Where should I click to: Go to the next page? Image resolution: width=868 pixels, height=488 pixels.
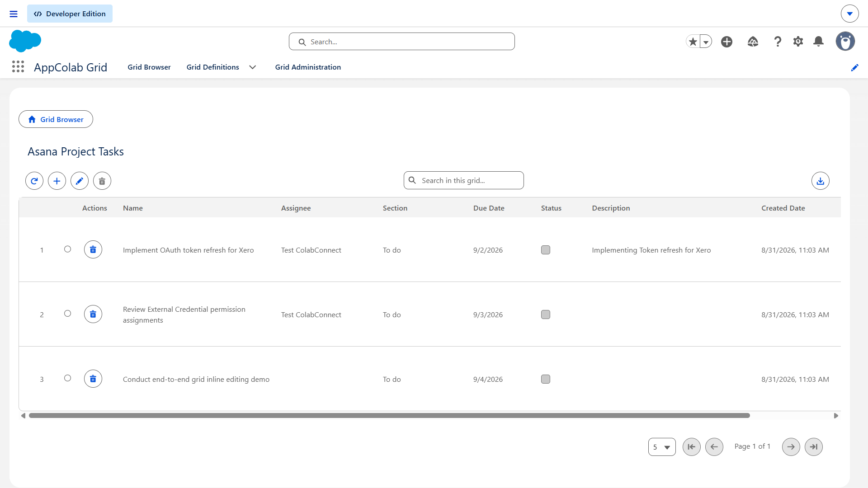click(x=791, y=447)
